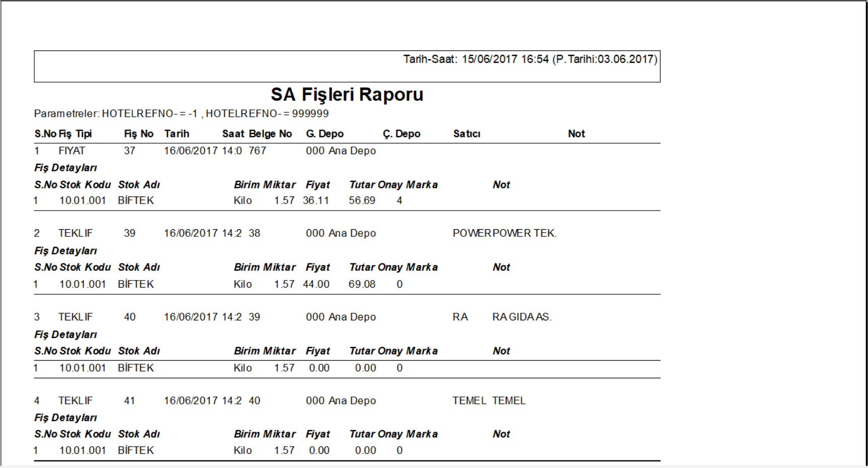
Task: Select the Onay value 4
Action: [399, 200]
